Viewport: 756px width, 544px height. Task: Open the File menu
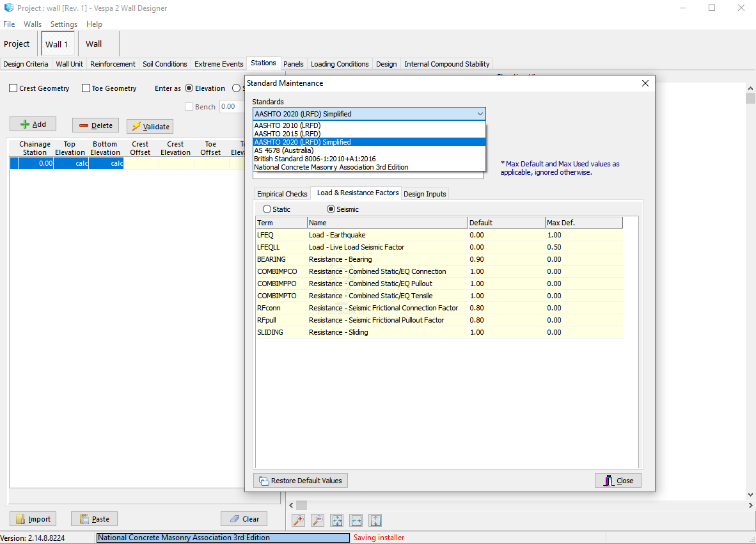coord(9,24)
